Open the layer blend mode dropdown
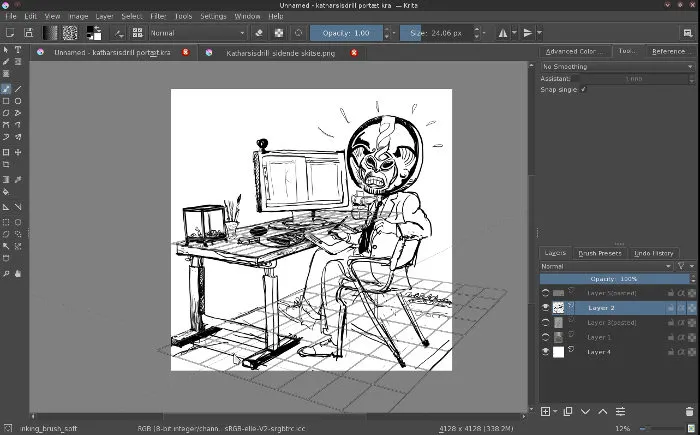This screenshot has width=700, height=435. [x=604, y=266]
